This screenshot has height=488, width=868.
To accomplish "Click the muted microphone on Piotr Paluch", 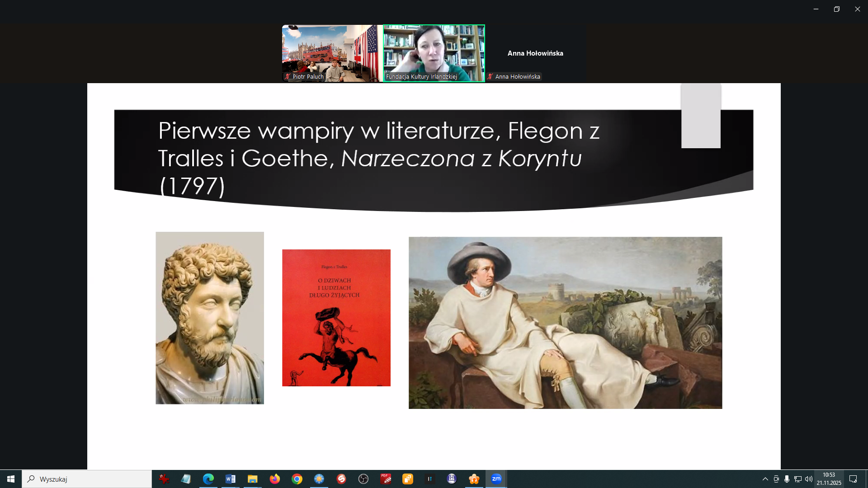I will (x=288, y=77).
